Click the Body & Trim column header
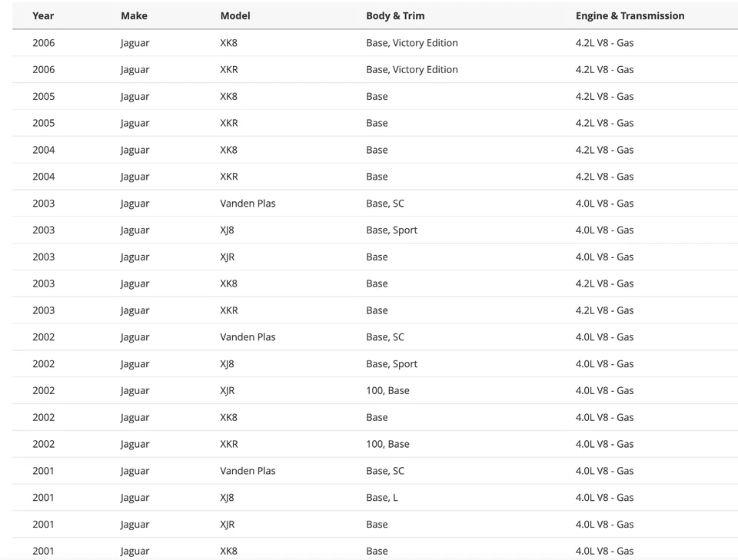 coord(395,15)
